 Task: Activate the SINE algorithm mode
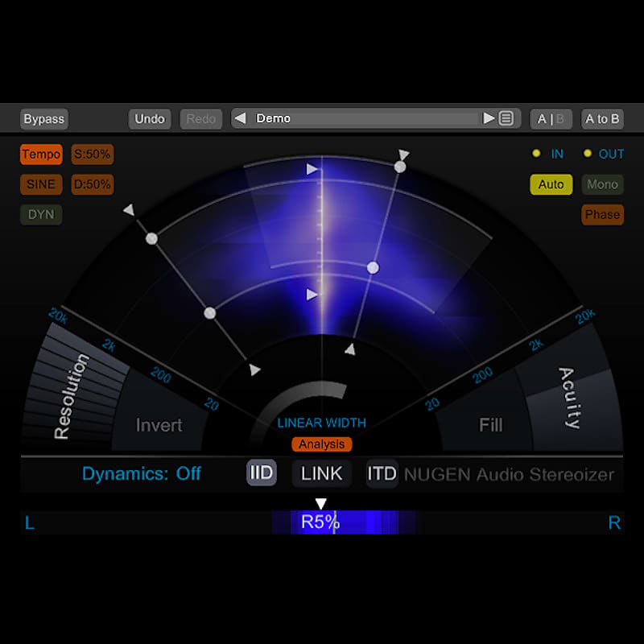40,184
